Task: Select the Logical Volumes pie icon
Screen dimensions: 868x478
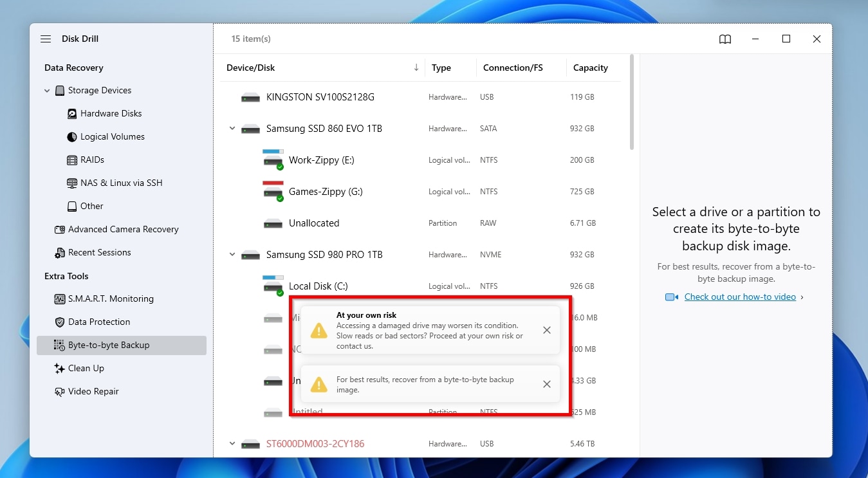Action: pyautogui.click(x=72, y=137)
